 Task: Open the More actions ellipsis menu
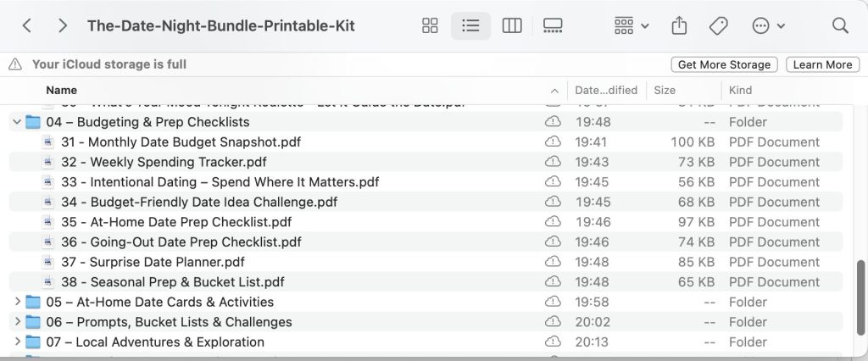tap(768, 25)
